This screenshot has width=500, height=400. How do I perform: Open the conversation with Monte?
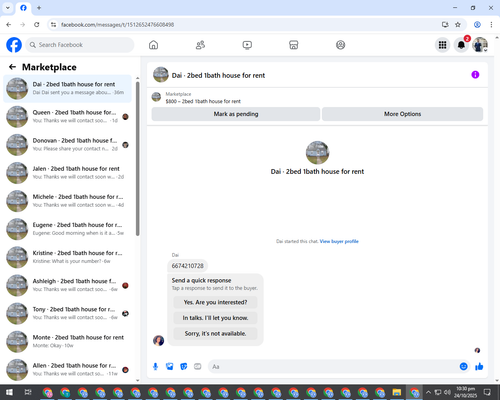click(67, 341)
